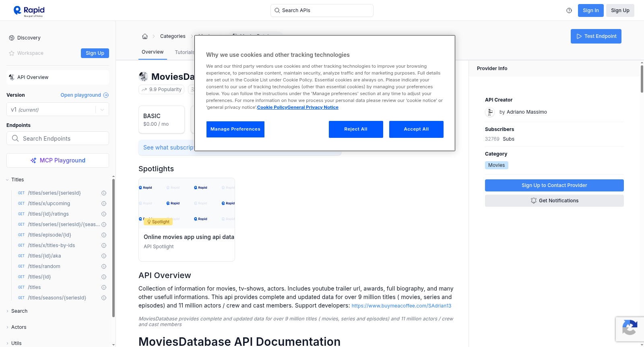Click the magnifier icon in Search APIs
Viewport: 644px width, 347px height.
[277, 10]
